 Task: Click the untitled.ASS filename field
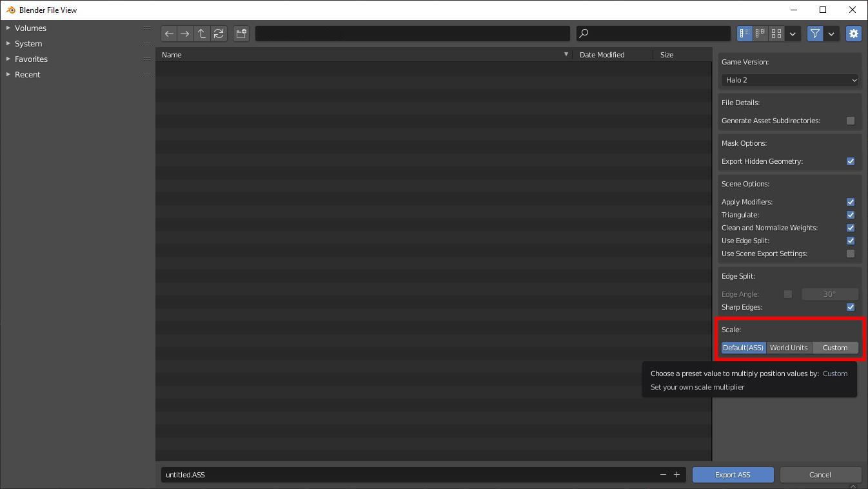[409, 475]
